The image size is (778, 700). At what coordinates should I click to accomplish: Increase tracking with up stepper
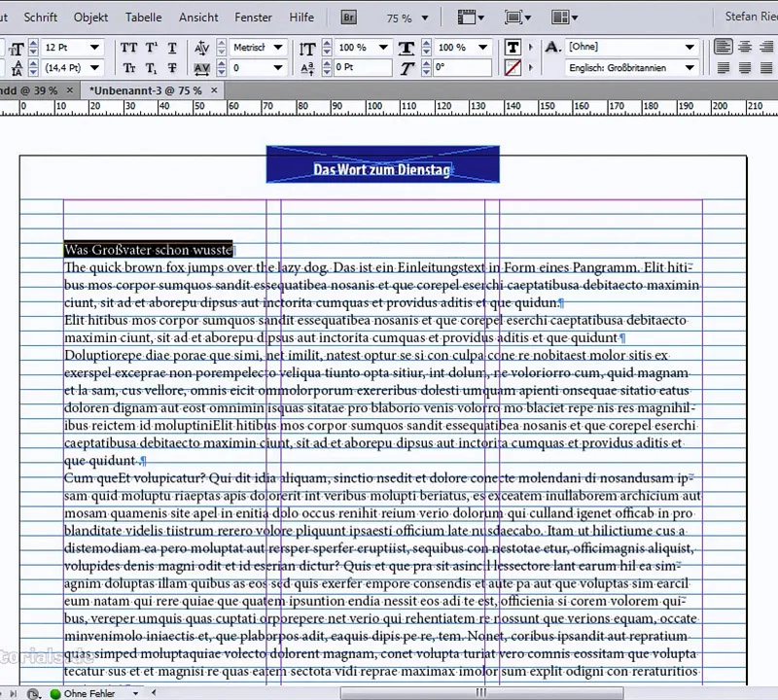[222, 64]
